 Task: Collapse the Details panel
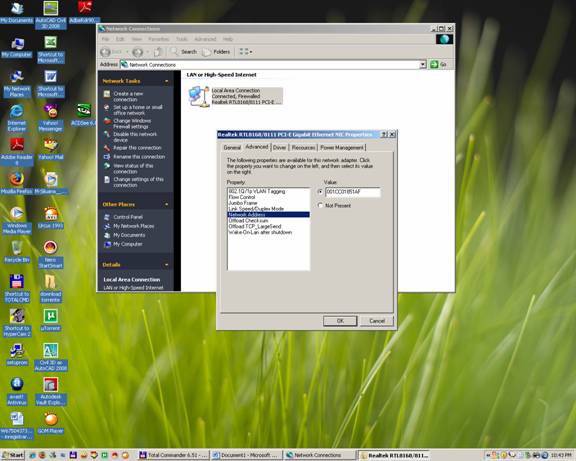point(166,265)
